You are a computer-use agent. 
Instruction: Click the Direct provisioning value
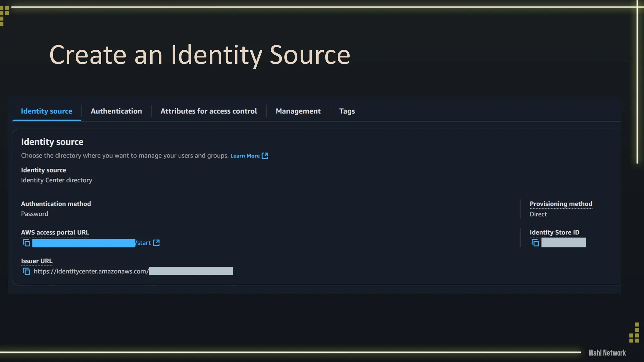538,214
